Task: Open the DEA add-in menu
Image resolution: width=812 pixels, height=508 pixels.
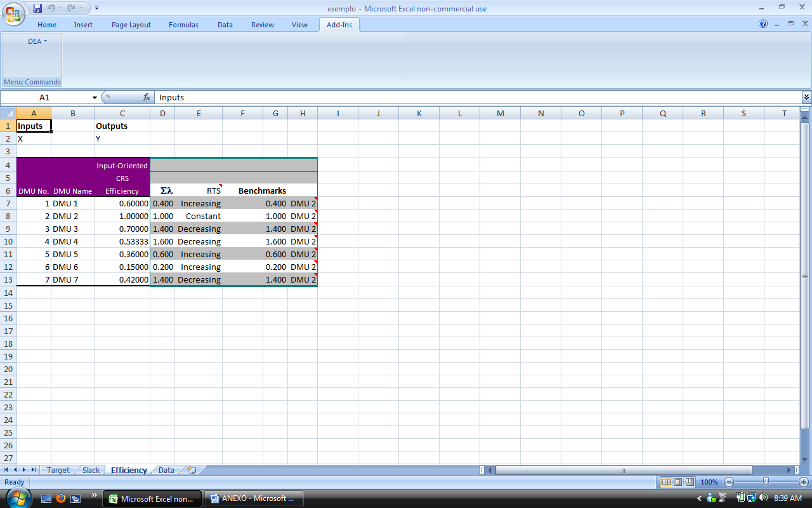Action: [37, 41]
